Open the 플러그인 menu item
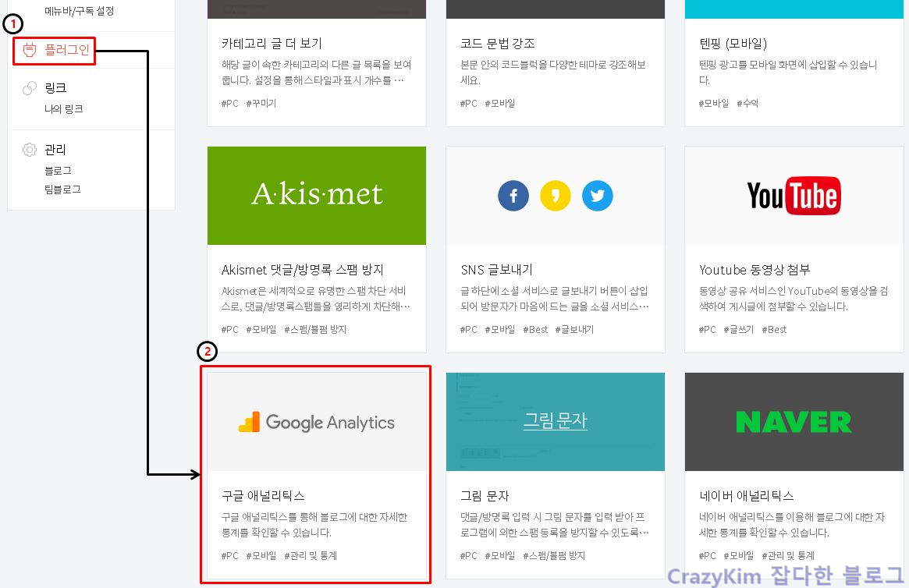Viewport: 909px width, 588px height. (x=66, y=50)
